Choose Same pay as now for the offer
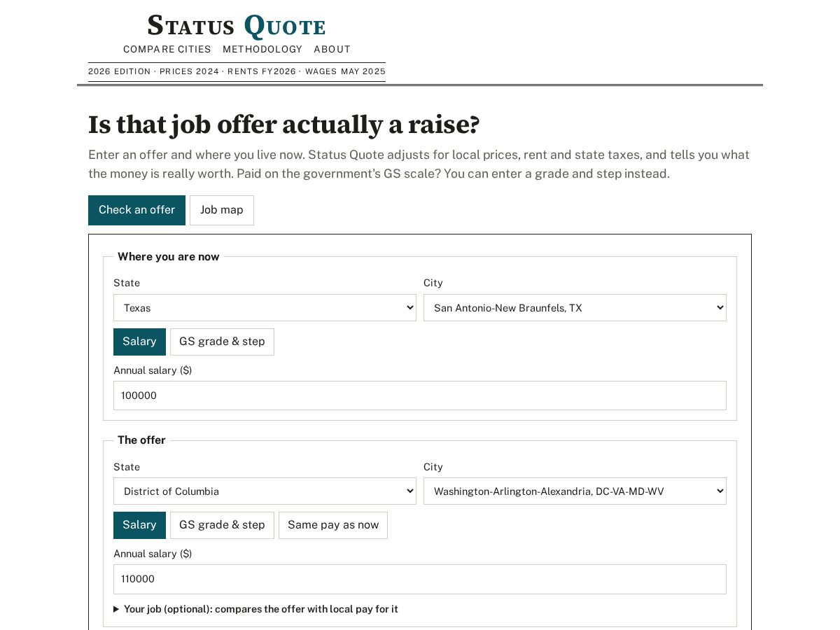The height and width of the screenshot is (630, 840). (x=333, y=525)
